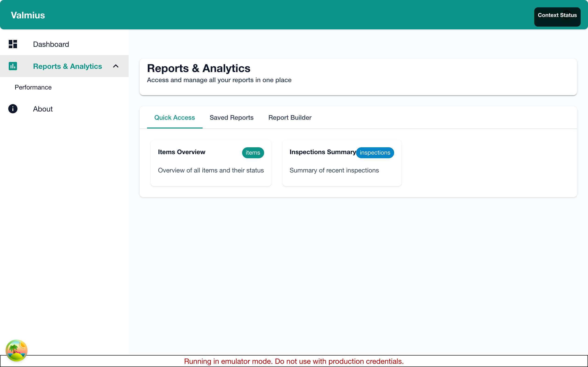This screenshot has height=367, width=588.
Task: Click the Valmius logo in the header
Action: point(28,15)
